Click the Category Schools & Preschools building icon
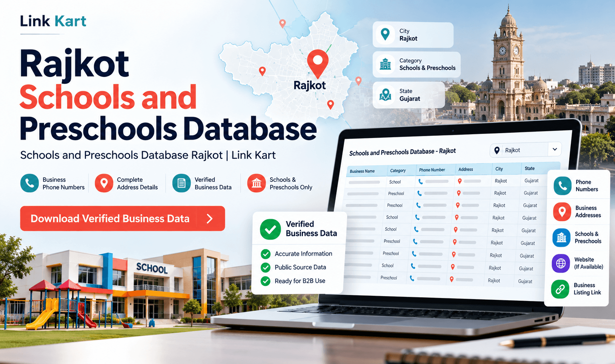Image resolution: width=615 pixels, height=364 pixels. [385, 64]
